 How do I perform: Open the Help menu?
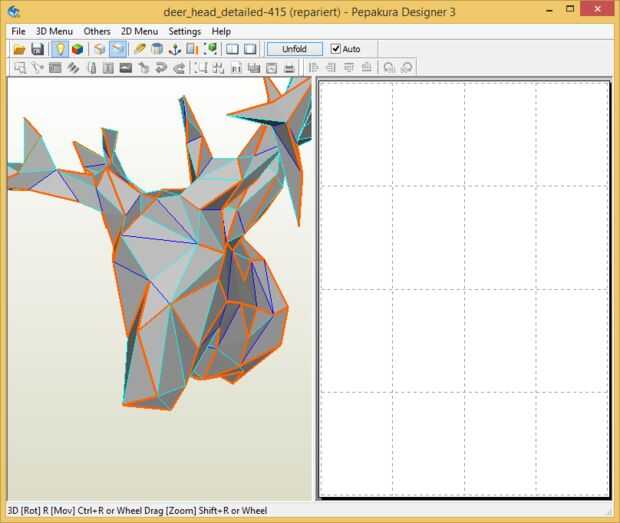click(221, 31)
